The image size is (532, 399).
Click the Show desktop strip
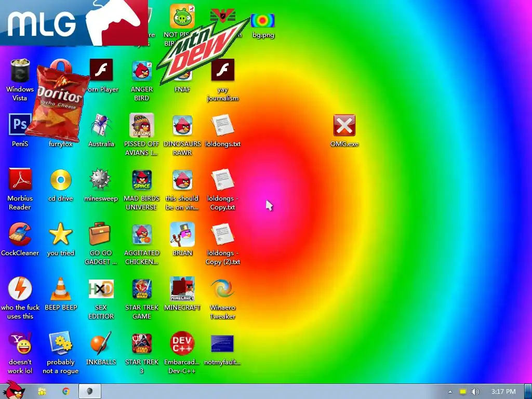pyautogui.click(x=528, y=392)
